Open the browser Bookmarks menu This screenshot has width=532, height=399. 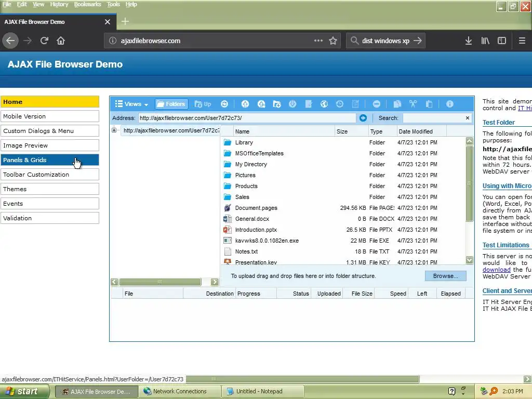[87, 4]
